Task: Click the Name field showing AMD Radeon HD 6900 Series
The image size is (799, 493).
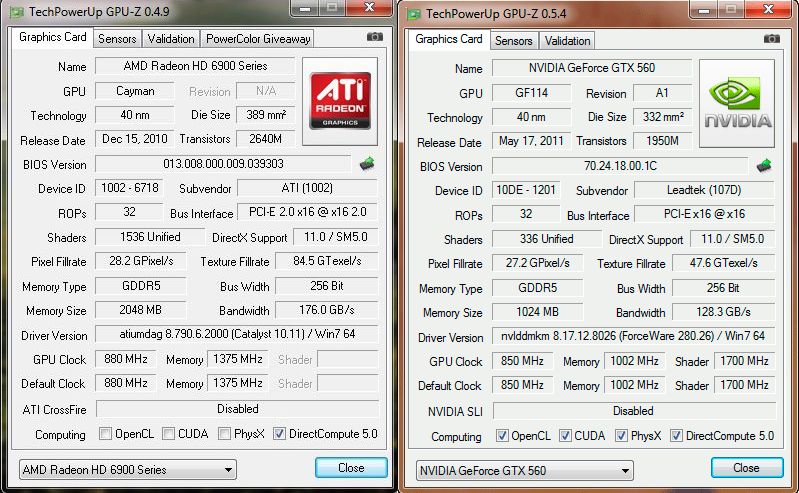Action: (x=195, y=66)
